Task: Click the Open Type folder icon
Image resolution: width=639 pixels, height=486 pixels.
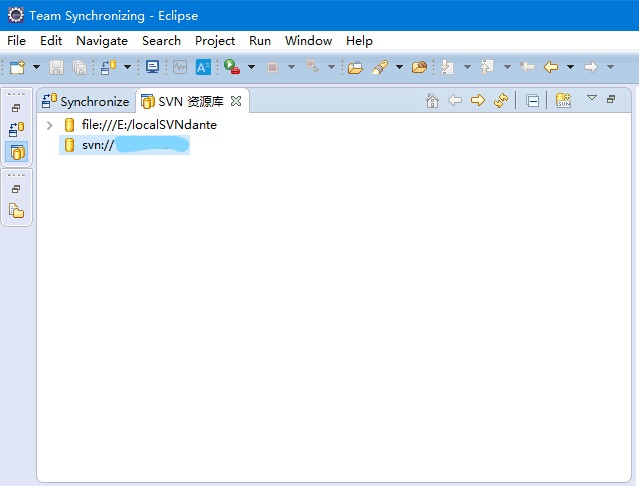Action: tap(355, 67)
